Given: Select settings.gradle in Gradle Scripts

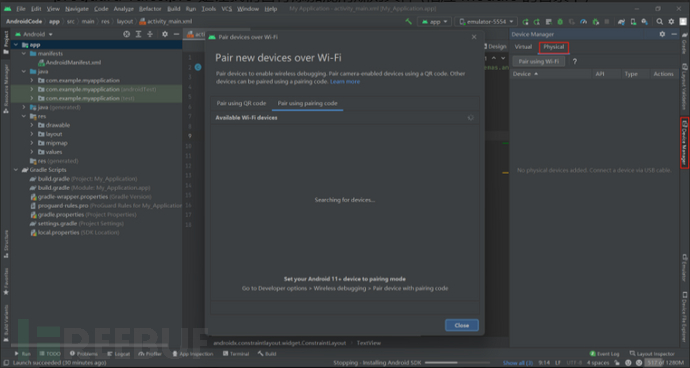Looking at the screenshot, I should coord(77,224).
